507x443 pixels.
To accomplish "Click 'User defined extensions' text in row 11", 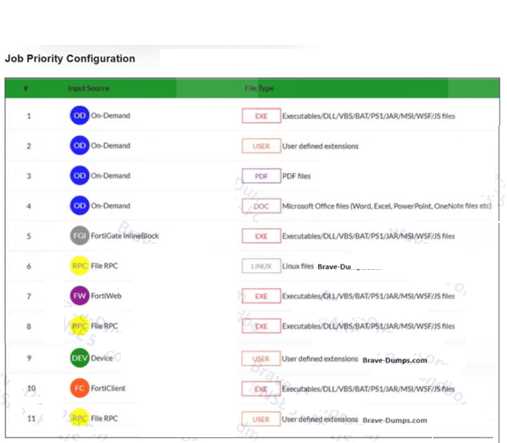I will (x=320, y=419).
